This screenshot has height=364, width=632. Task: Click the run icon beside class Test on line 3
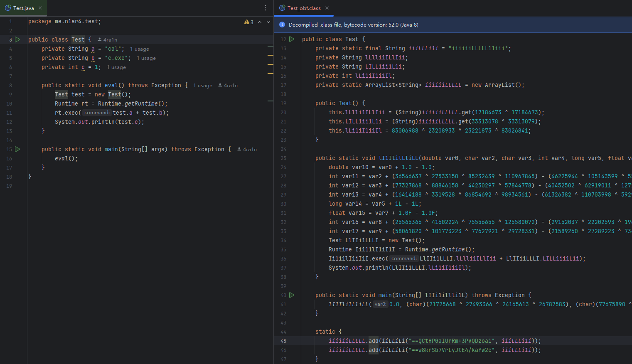[17, 39]
